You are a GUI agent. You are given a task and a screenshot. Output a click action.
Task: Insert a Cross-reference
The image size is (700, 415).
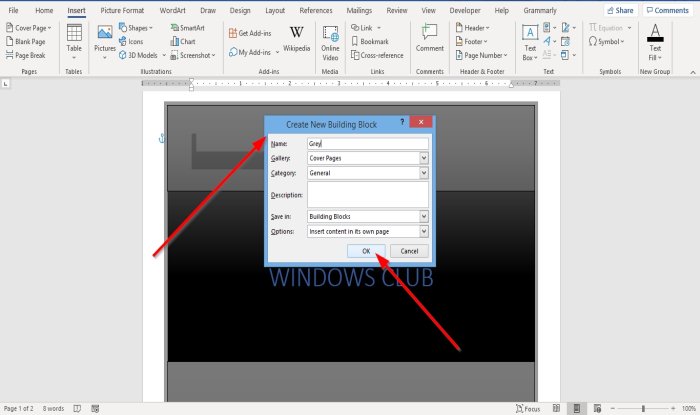point(377,55)
